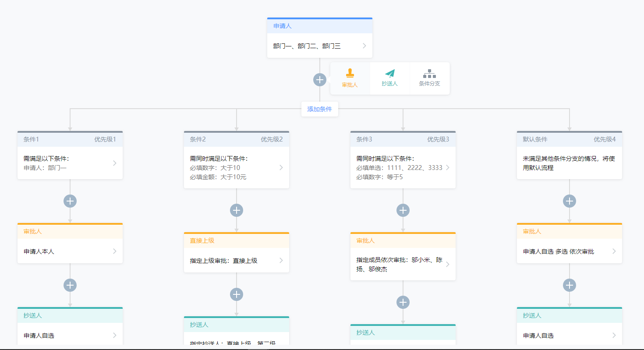Add node with plus below 条件1 card
This screenshot has height=350, width=644.
pyautogui.click(x=70, y=201)
